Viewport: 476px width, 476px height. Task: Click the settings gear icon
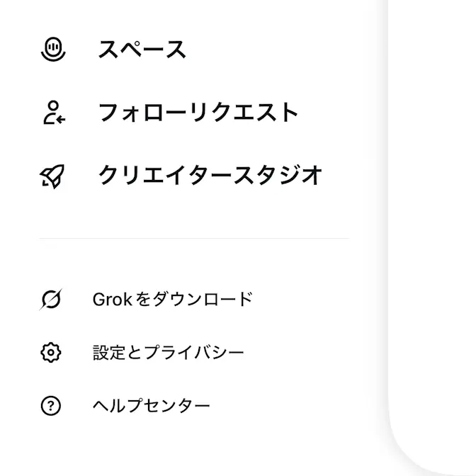click(51, 353)
